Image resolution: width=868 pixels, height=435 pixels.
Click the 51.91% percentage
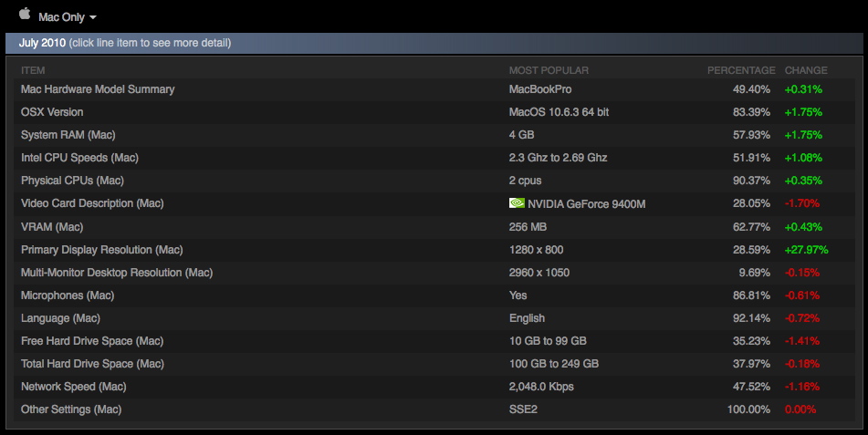coord(751,158)
